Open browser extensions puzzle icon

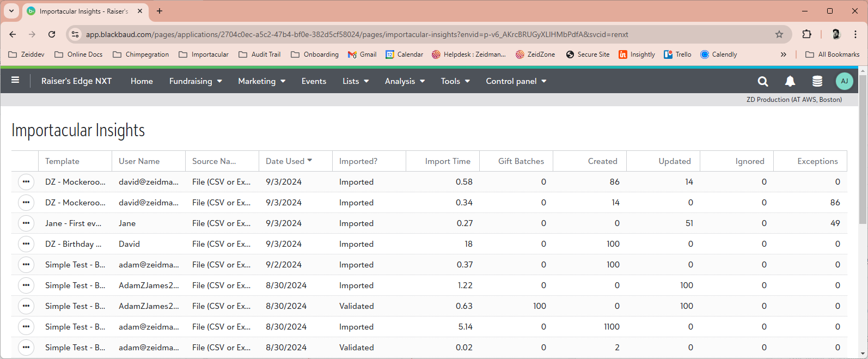pos(806,34)
